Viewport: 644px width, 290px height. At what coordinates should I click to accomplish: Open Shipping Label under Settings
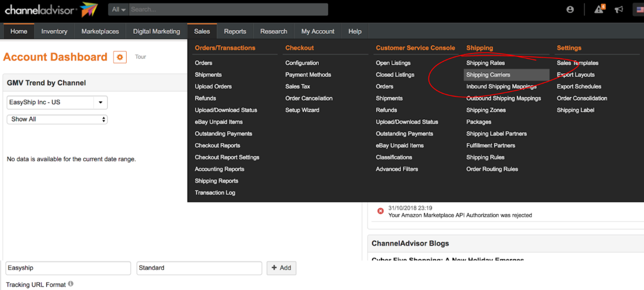coord(576,110)
